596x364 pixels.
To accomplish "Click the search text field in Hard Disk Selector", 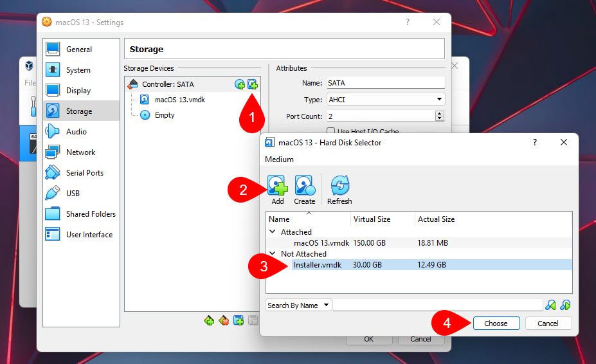I will 437,305.
